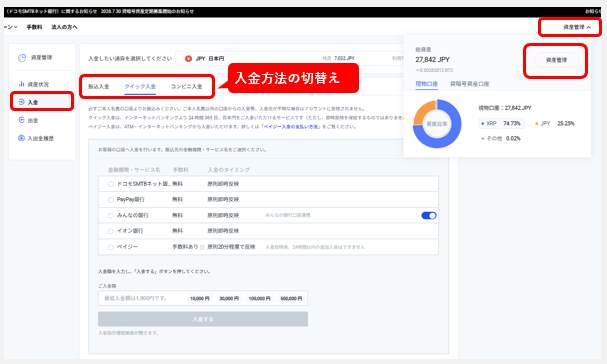
Task: Open the ペイジー入金の支払い方法 link
Action: tap(290, 127)
